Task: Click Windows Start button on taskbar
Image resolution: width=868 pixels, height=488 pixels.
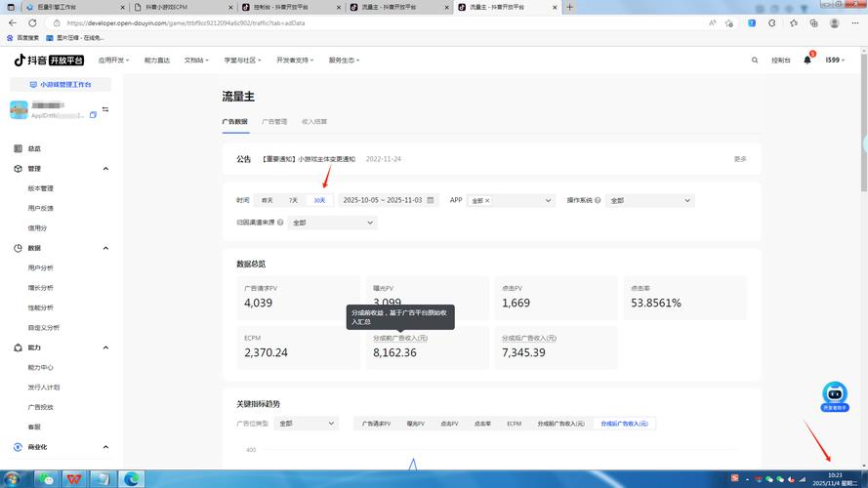Action: click(12, 478)
